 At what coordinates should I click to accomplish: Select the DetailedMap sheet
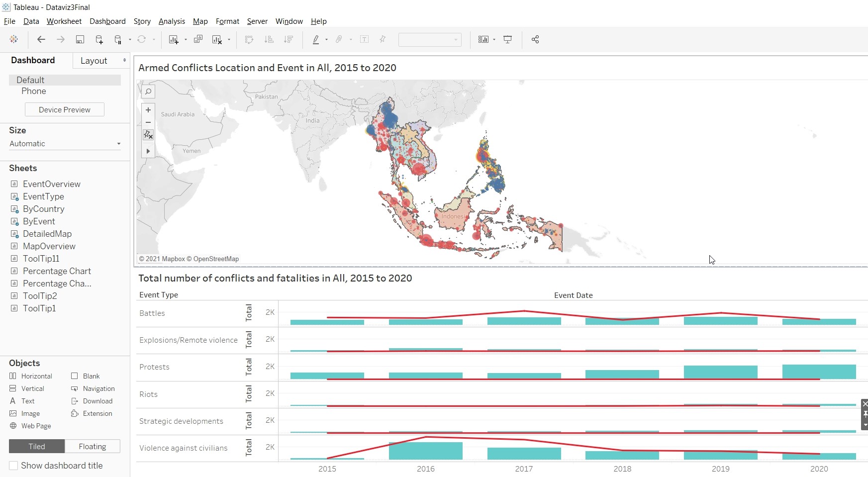(47, 234)
